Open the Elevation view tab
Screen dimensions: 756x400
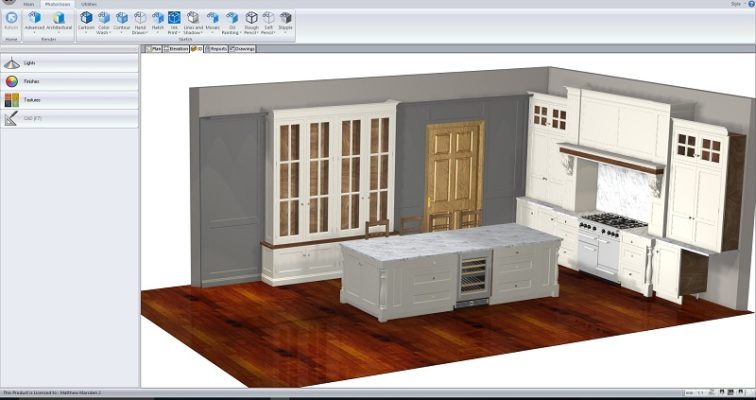click(x=176, y=49)
